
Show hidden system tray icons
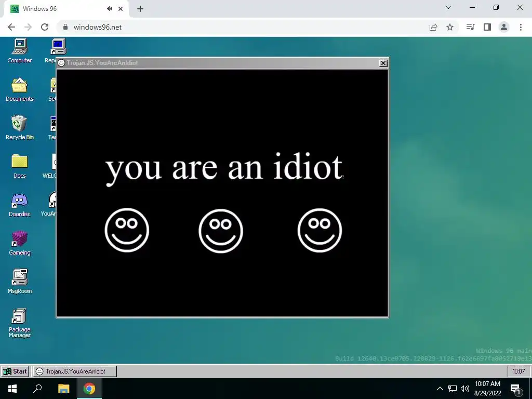(x=440, y=389)
